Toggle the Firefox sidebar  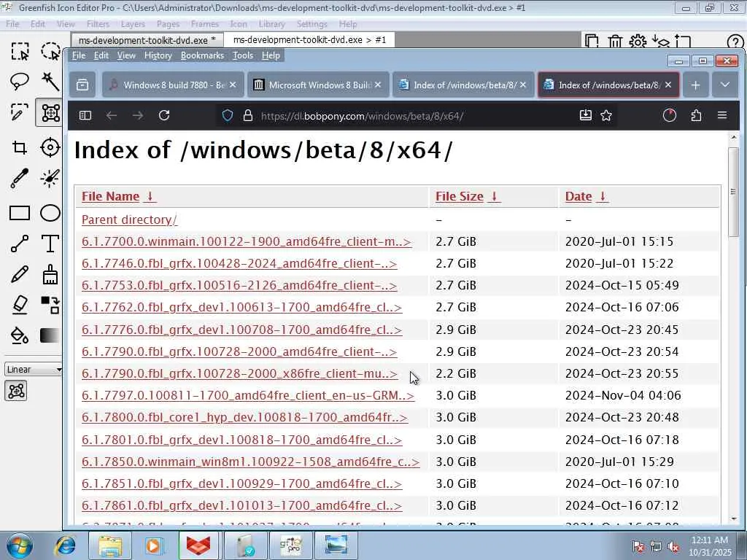click(85, 115)
